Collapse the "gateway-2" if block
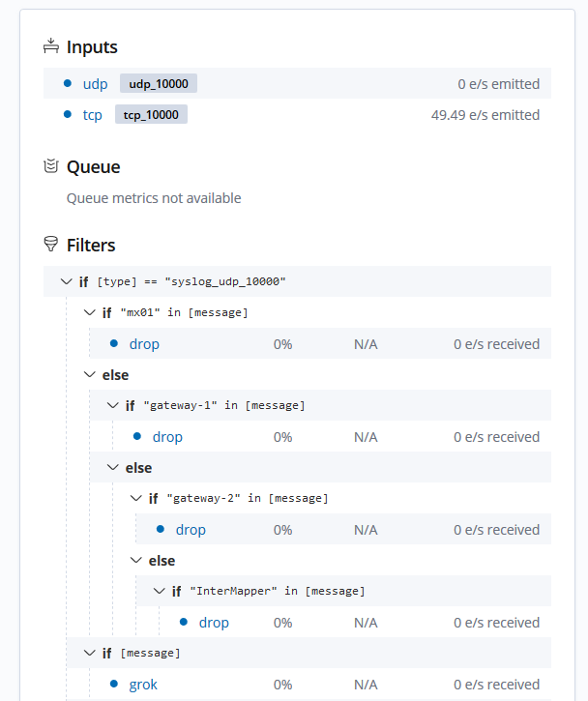Viewport: 588px width, 701px height. click(x=136, y=498)
